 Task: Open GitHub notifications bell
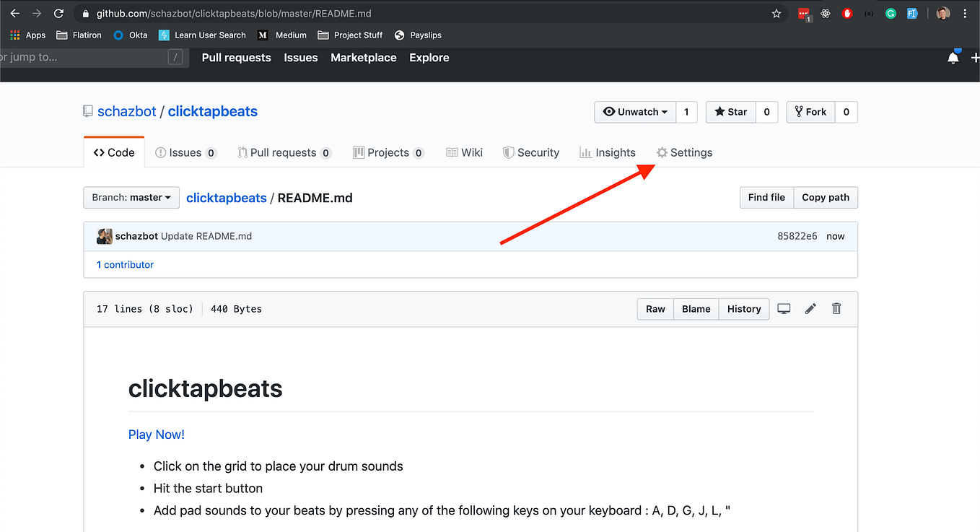point(953,58)
